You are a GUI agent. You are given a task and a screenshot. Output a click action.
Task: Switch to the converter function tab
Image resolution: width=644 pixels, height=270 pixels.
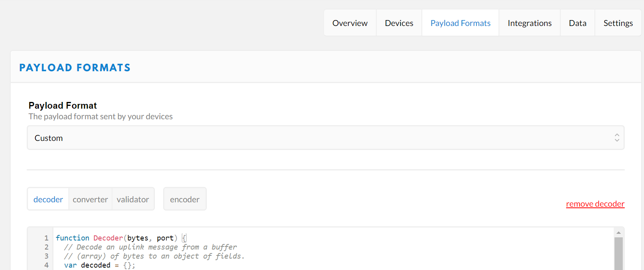pyautogui.click(x=90, y=199)
